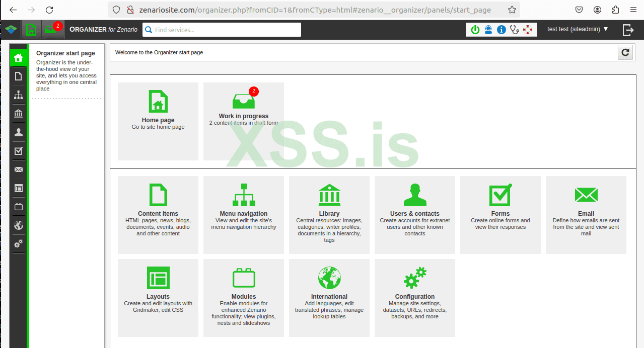Image resolution: width=644 pixels, height=348 pixels.
Task: Open the Library tile
Action: (x=329, y=215)
